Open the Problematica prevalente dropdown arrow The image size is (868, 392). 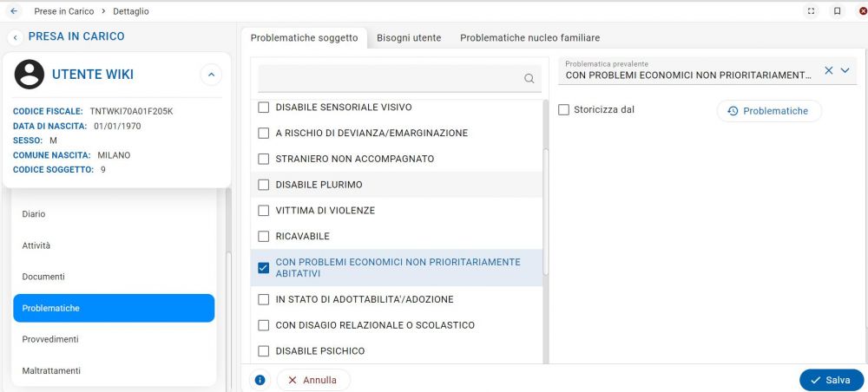845,70
